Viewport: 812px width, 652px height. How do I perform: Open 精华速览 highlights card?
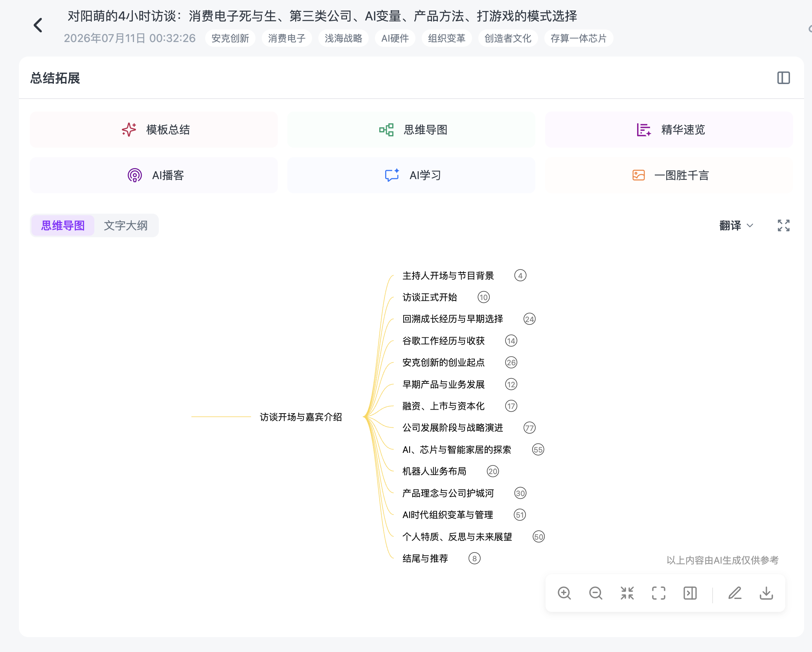tap(669, 130)
